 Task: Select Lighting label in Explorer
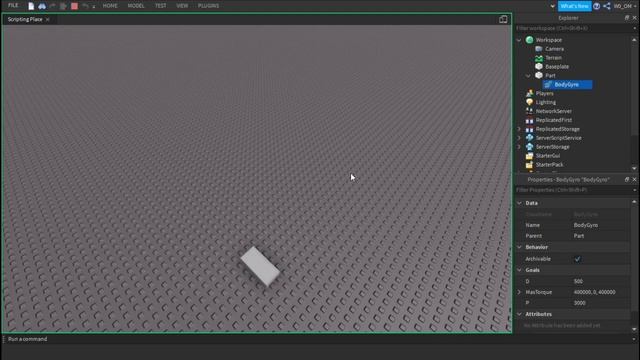click(546, 102)
